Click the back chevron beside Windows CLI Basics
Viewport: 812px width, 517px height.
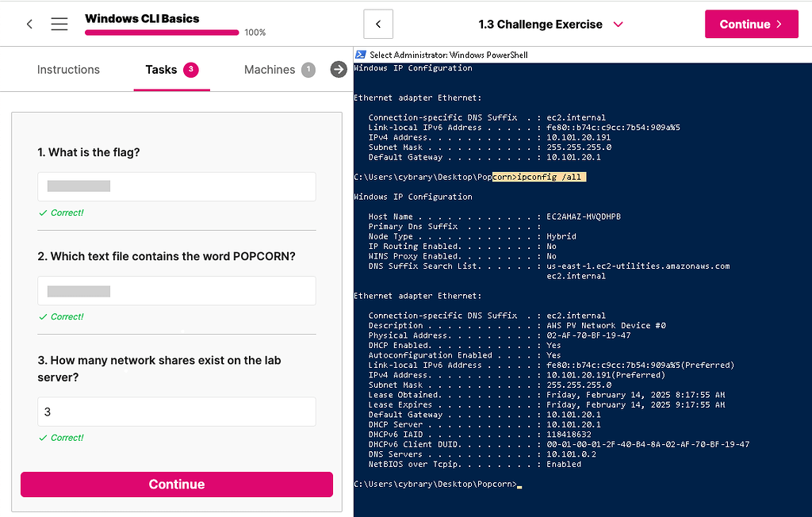pos(29,23)
